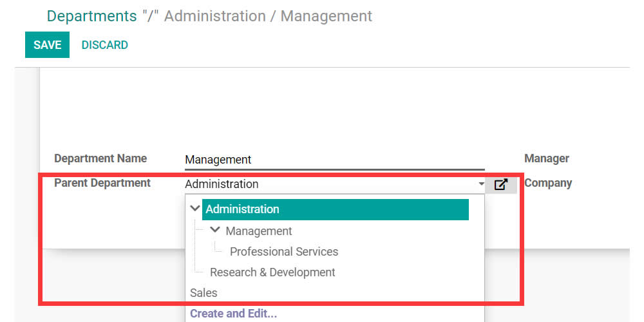The height and width of the screenshot is (322, 644).
Task: Pick Professional Services as parent department
Action: 283,252
